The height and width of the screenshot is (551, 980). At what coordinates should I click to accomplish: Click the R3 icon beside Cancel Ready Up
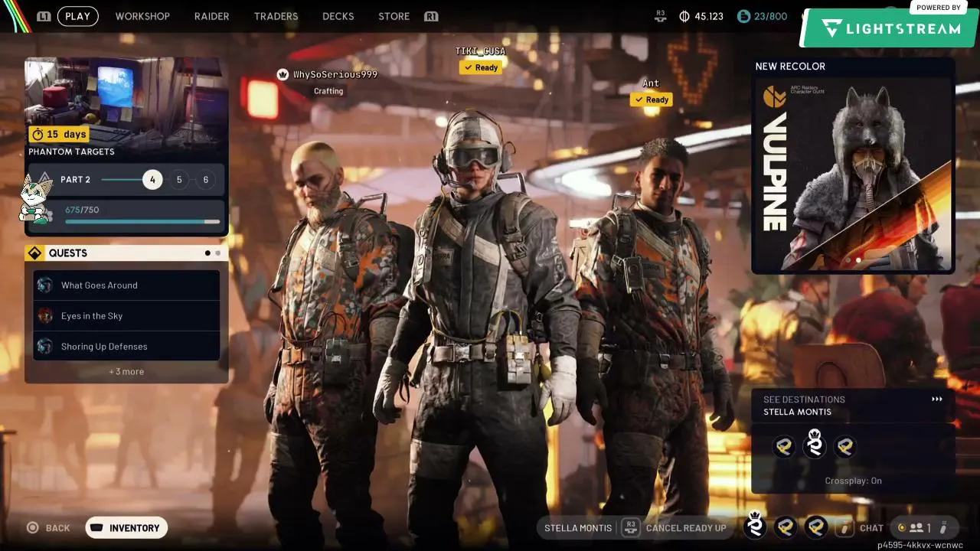click(x=631, y=527)
